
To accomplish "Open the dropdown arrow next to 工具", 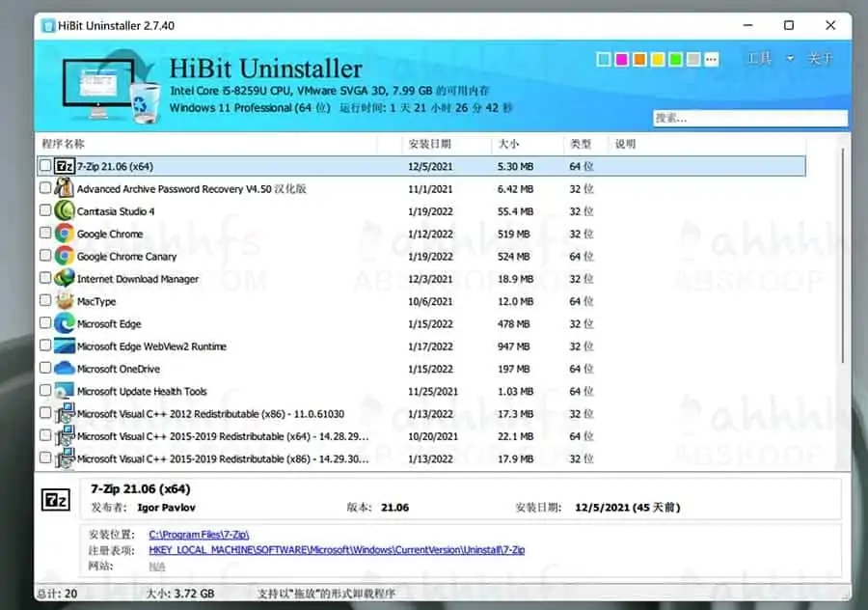I will [x=791, y=58].
